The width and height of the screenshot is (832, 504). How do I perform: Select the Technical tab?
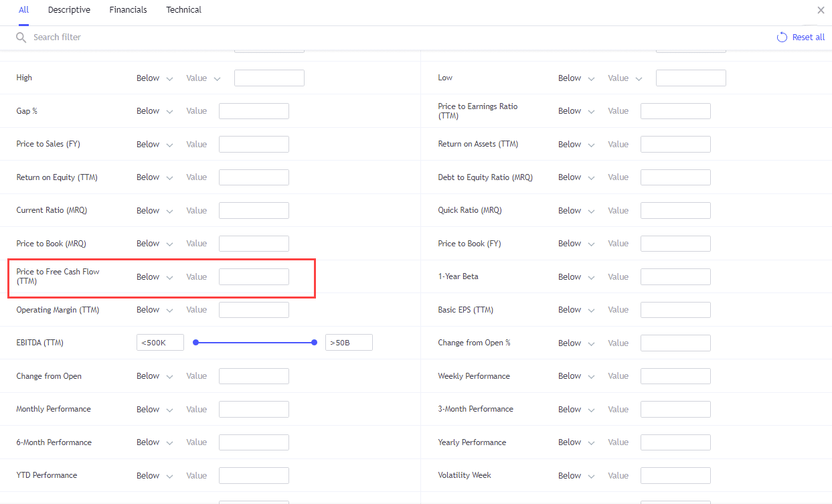coord(183,10)
